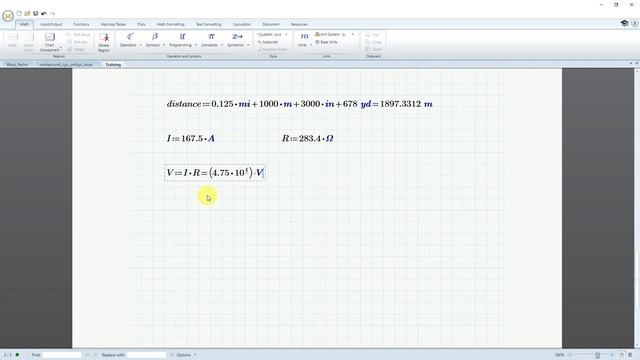
Task: Expand the Symbolics dropdown arrow
Action: coord(248,45)
